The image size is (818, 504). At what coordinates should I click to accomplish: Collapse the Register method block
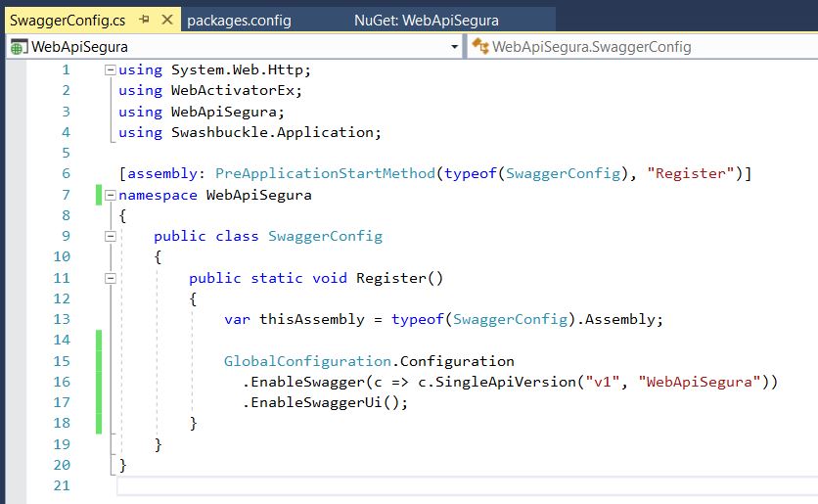pos(111,278)
